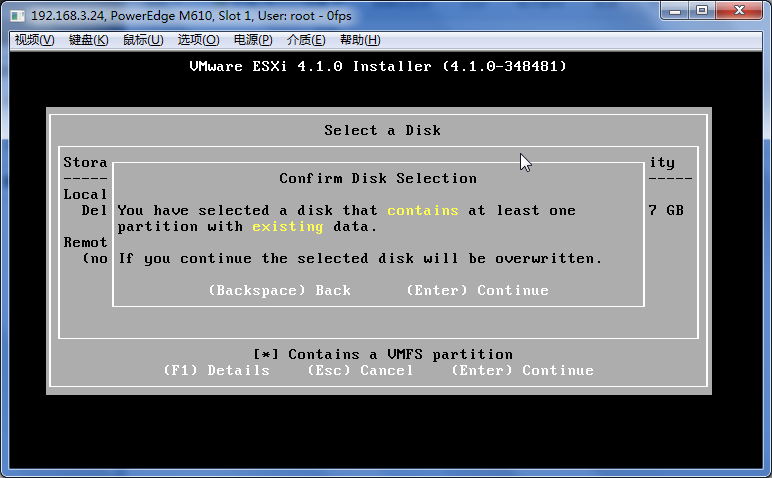Open the 鼠标(U) mouse menu
Screen dimensions: 772x478
tap(143, 40)
